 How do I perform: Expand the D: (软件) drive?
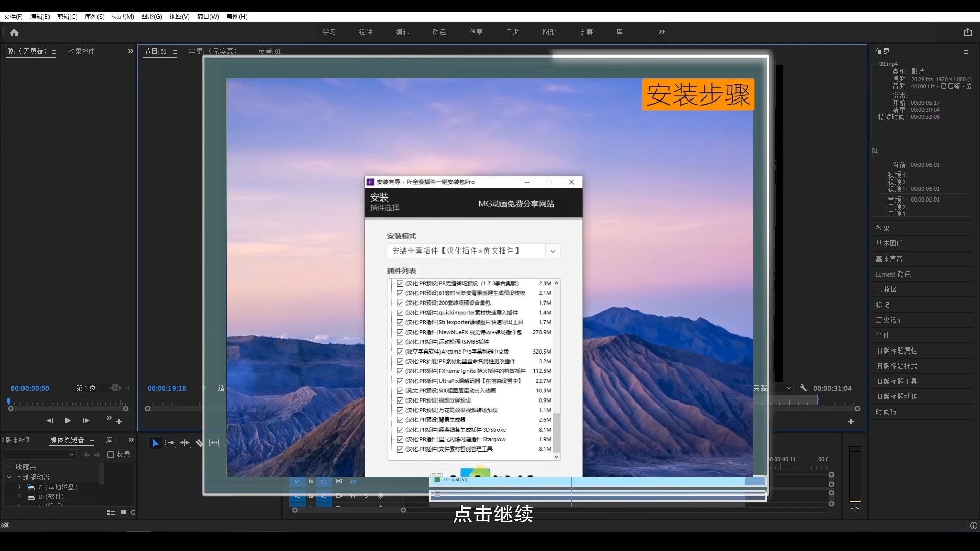(20, 497)
